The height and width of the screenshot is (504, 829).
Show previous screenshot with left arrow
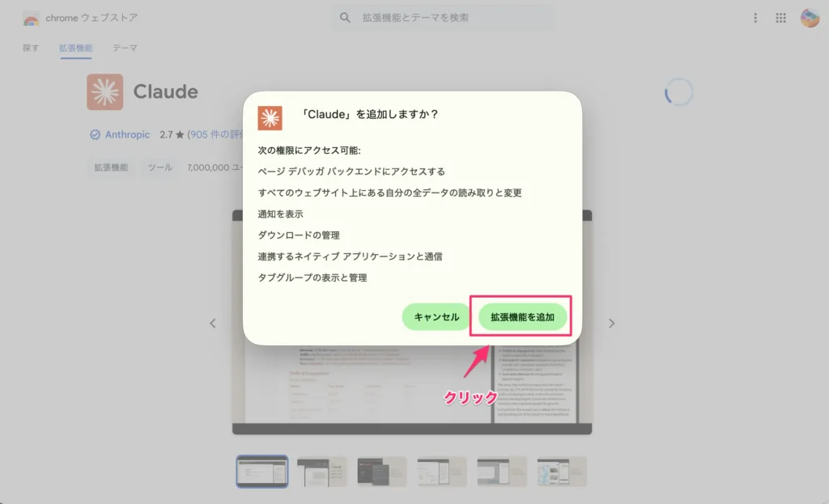tap(213, 324)
